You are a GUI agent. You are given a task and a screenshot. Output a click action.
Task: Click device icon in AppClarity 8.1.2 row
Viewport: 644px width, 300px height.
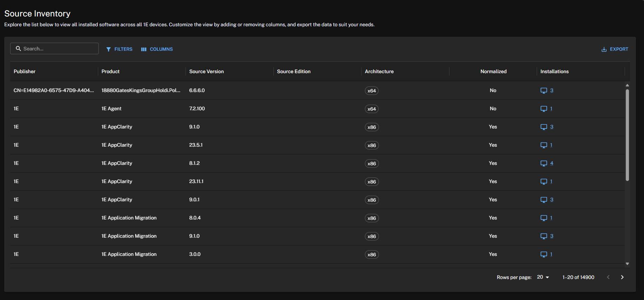click(543, 163)
